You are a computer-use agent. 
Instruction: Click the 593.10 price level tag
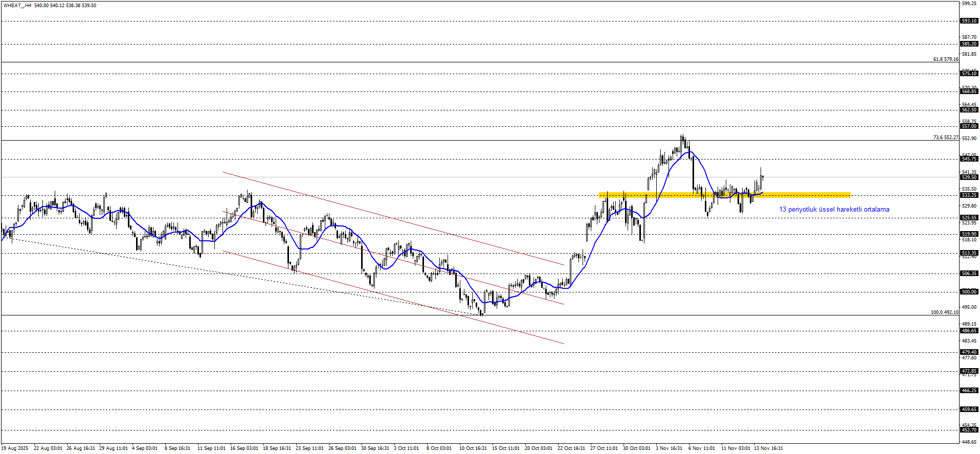click(x=969, y=21)
